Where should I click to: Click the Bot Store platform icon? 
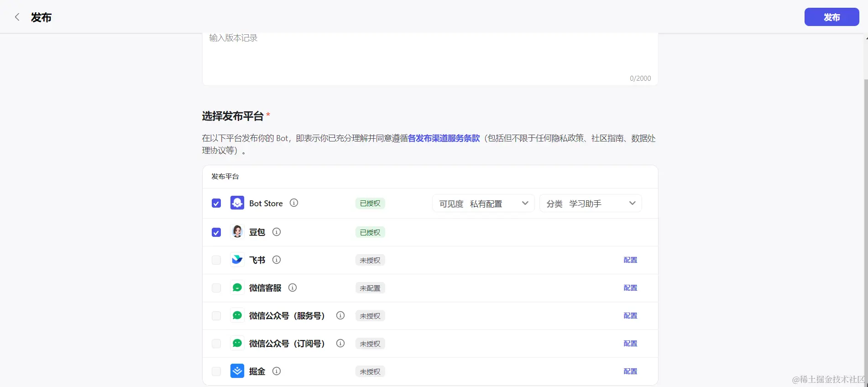[237, 203]
